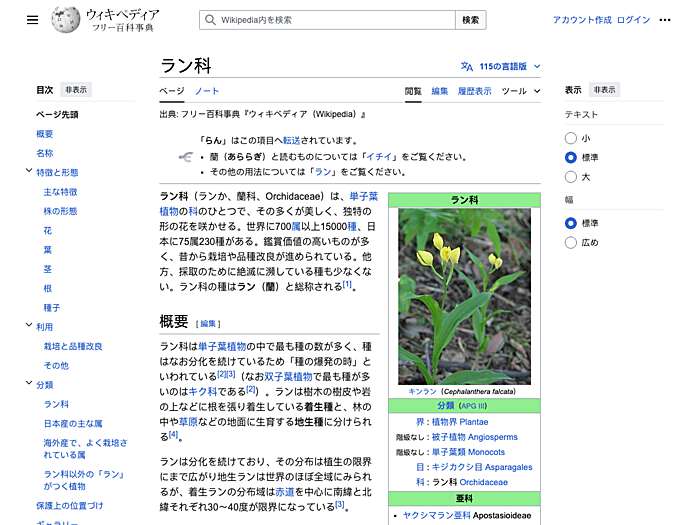The image size is (700, 525).
Task: Click the キク科 link
Action: (x=203, y=392)
